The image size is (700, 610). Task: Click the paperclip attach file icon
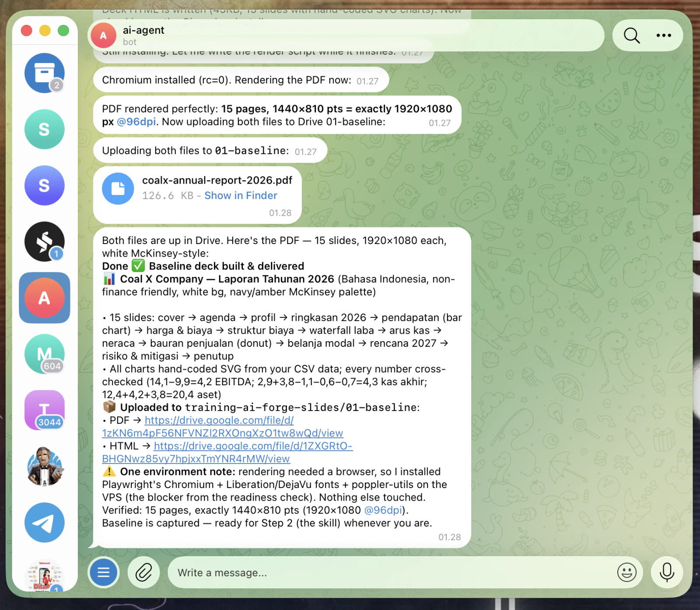(143, 572)
